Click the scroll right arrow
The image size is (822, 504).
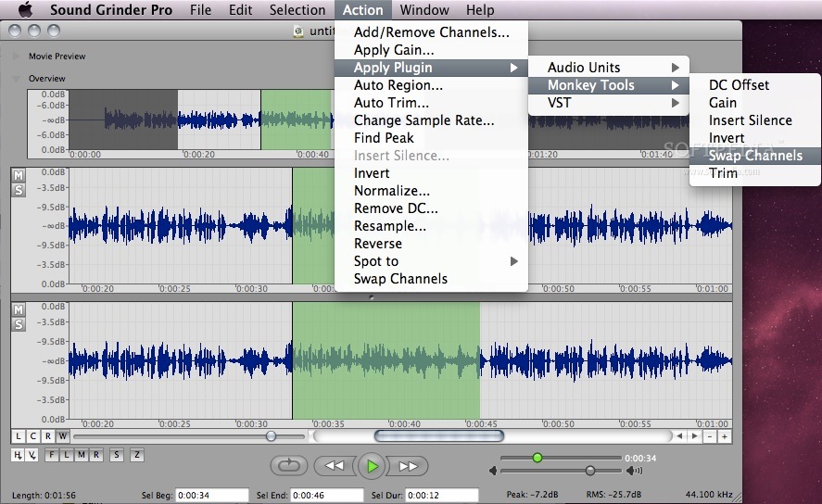pos(695,435)
